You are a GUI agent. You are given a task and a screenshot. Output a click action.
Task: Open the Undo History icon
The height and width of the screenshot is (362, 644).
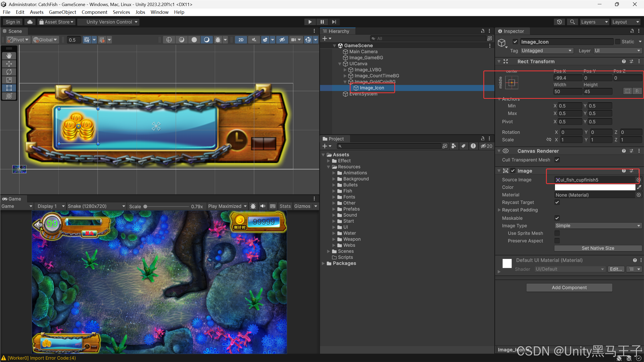(x=559, y=22)
